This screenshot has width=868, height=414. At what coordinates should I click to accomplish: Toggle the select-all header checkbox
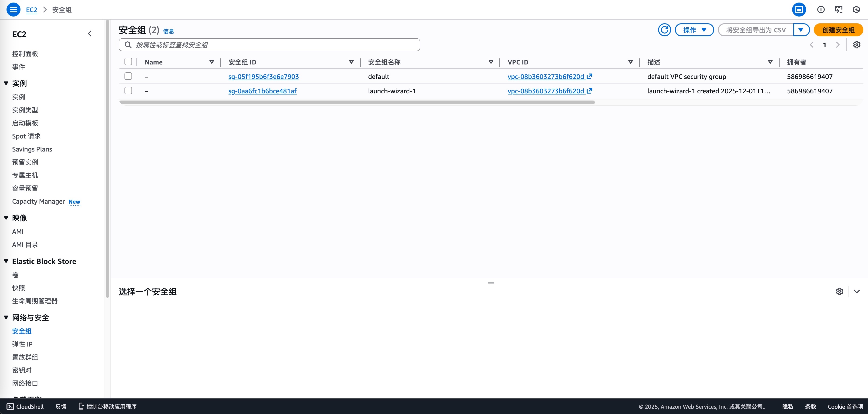[x=128, y=62]
